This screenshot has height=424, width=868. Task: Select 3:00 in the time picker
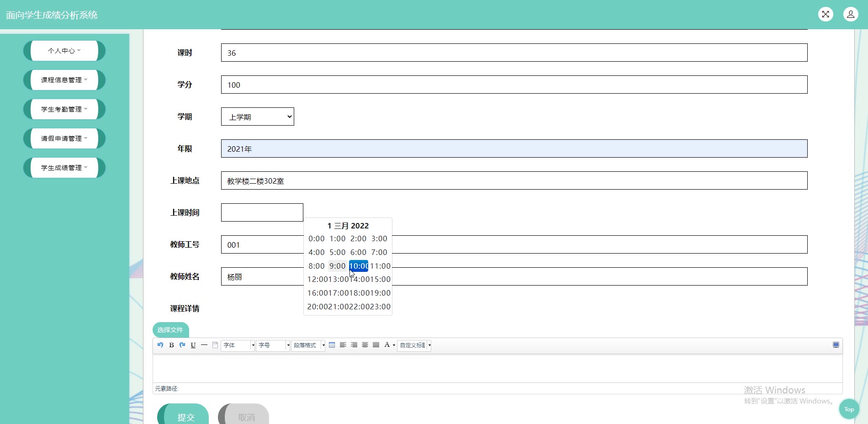[x=379, y=238]
